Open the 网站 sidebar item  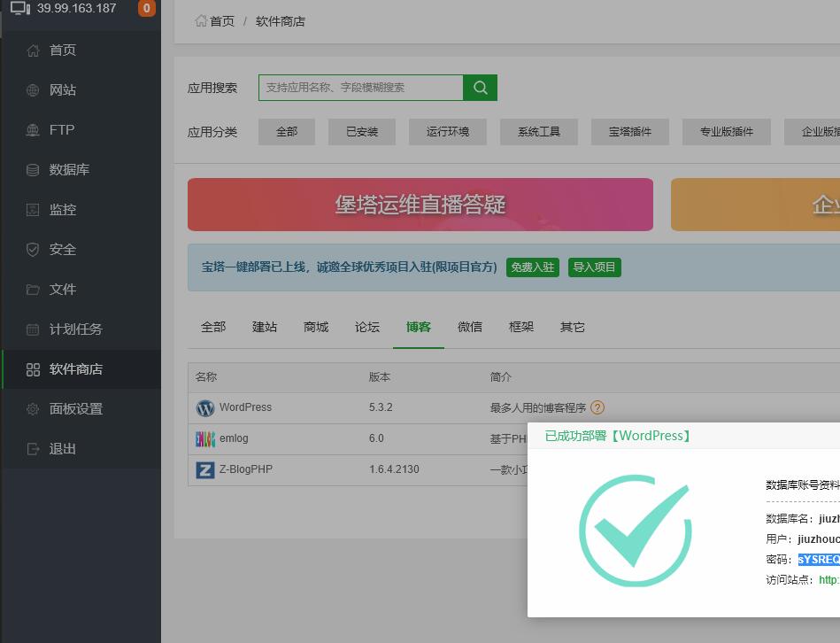pos(81,90)
